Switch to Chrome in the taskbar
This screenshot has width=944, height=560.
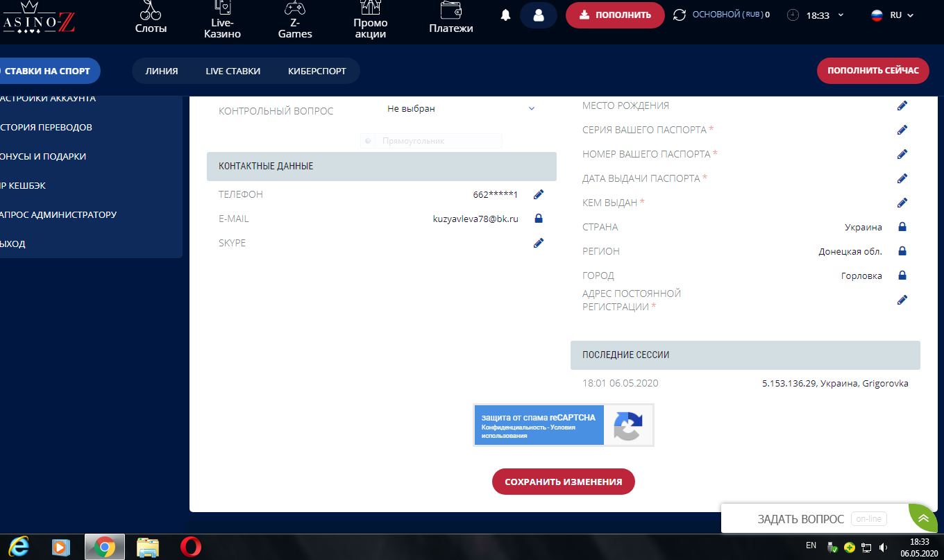[105, 547]
